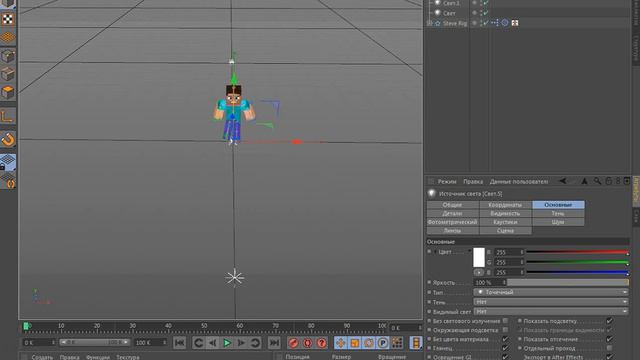Open attribute manager search magnifier
Screen dimensions: 640x360
coord(597,181)
